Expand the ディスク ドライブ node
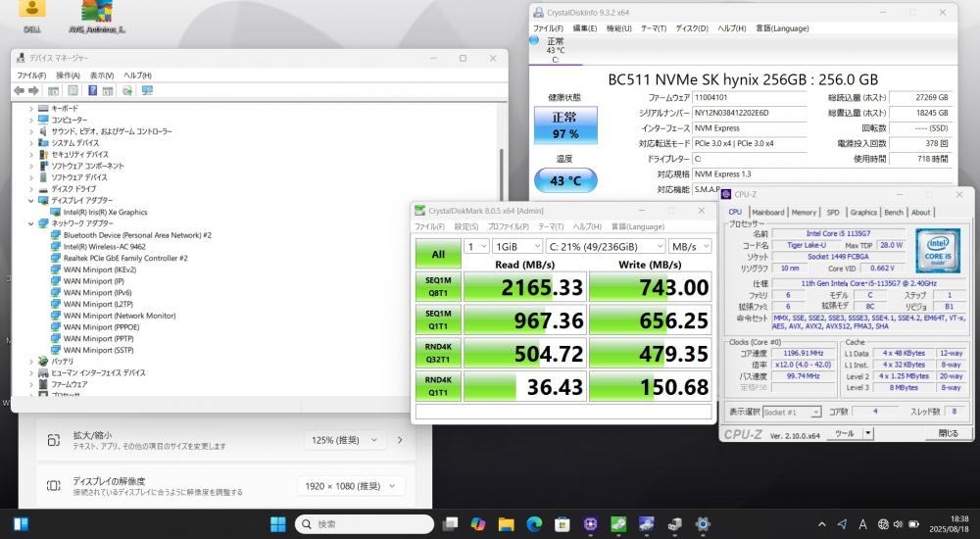980x539 pixels. coord(31,189)
